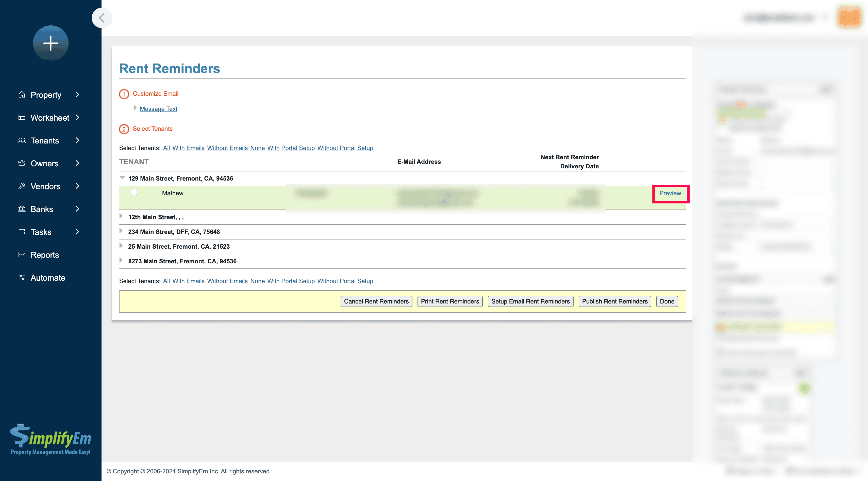Click the Publish Rent Reminders button
868x481 pixels.
615,301
